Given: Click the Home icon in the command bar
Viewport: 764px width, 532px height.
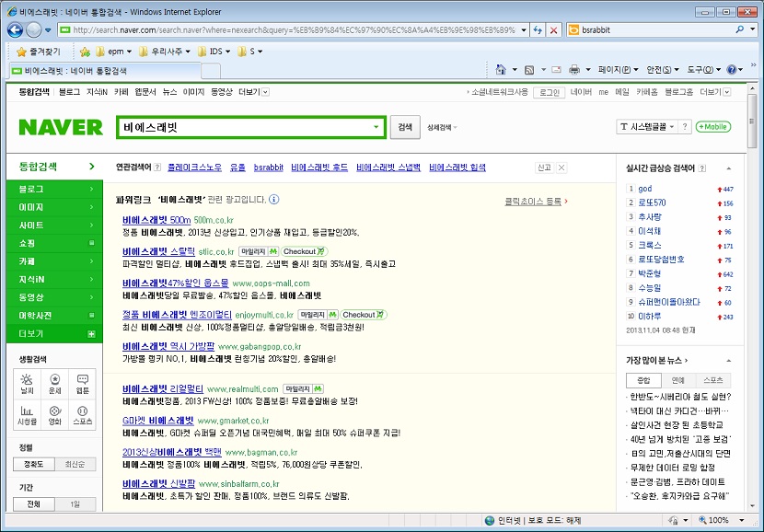Looking at the screenshot, I should (501, 70).
